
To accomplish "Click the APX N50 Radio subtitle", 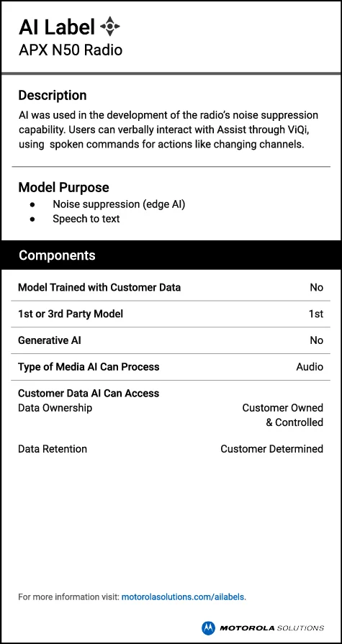I will click(71, 50).
